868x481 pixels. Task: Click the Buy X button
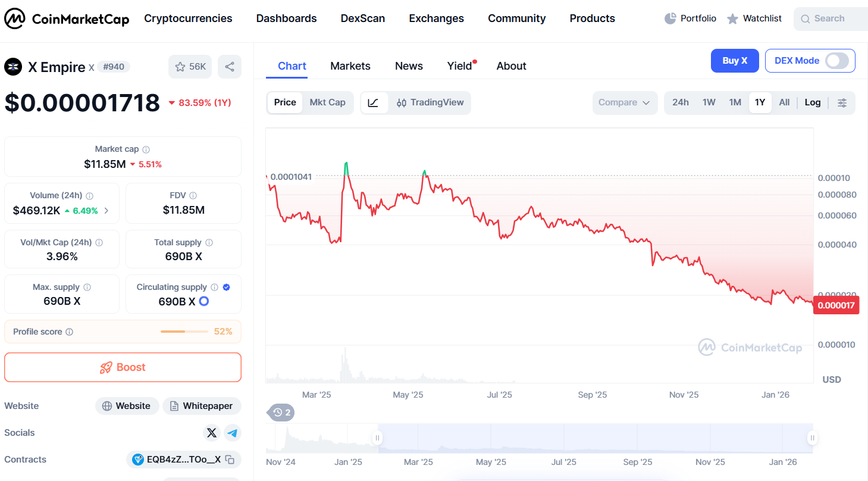coord(735,61)
